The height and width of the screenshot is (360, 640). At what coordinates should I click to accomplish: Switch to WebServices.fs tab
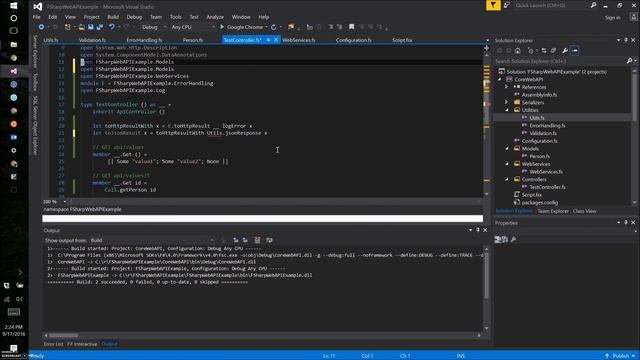(298, 40)
